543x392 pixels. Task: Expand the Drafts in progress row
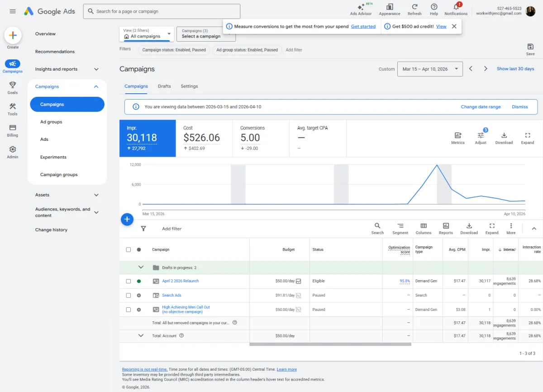141,268
